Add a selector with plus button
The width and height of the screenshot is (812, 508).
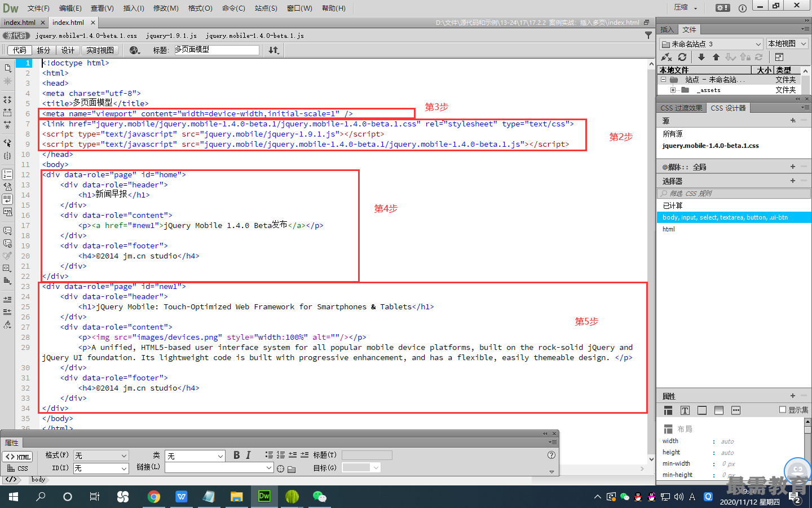793,181
